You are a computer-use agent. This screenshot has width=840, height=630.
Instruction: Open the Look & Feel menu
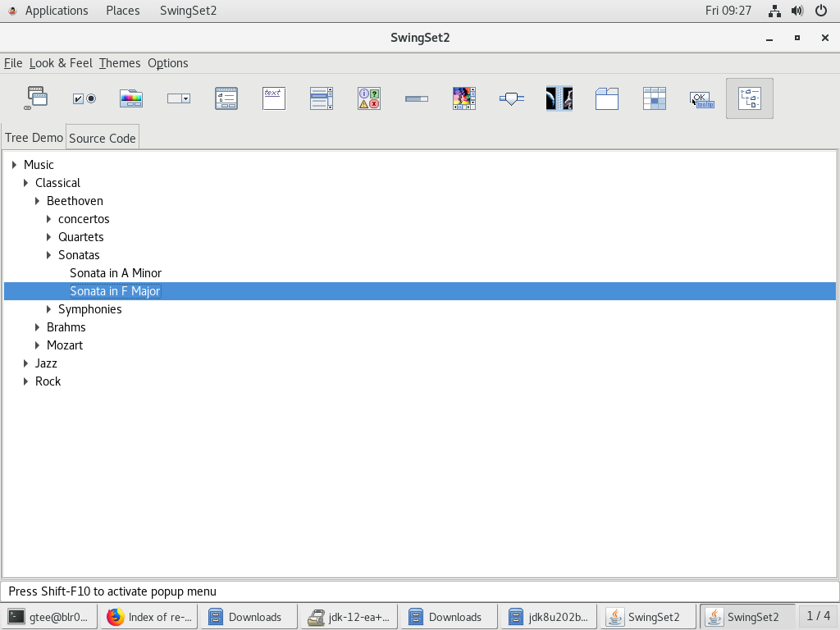[x=61, y=63]
